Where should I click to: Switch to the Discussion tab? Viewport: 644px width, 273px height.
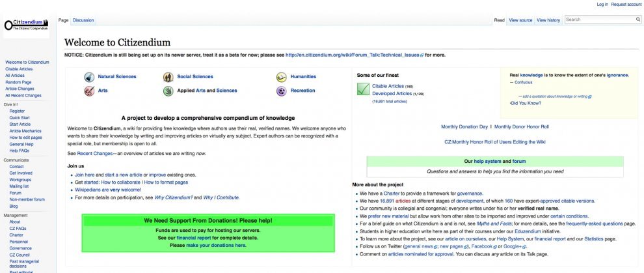[83, 20]
